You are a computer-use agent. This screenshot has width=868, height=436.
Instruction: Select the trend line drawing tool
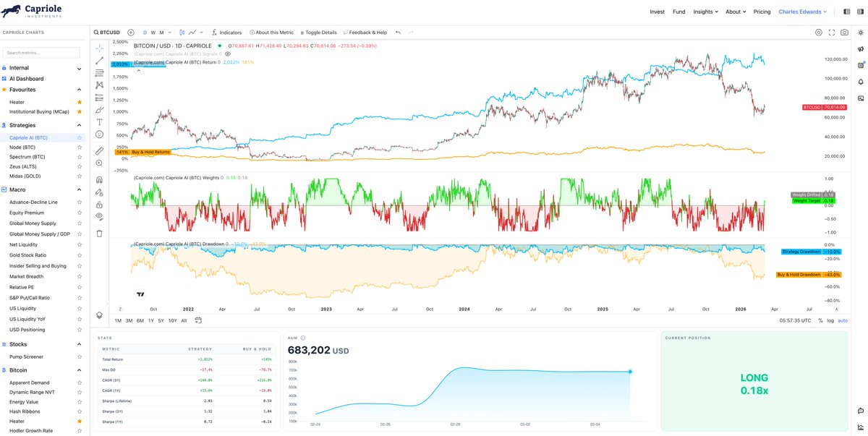(99, 60)
